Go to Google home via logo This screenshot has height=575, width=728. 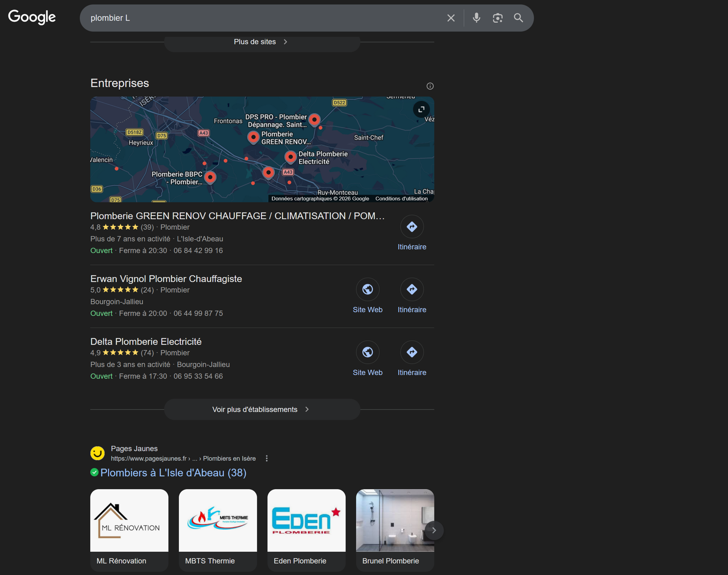pyautogui.click(x=32, y=17)
